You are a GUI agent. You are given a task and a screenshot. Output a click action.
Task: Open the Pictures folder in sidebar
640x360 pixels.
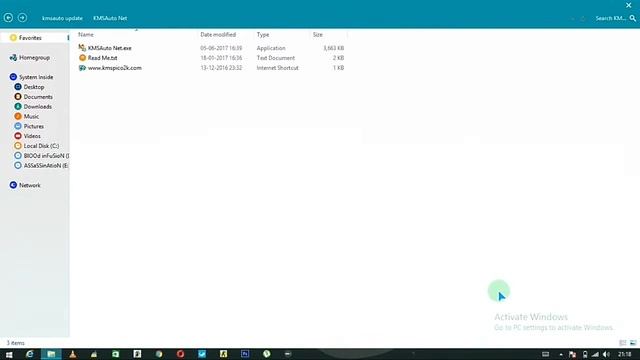33,126
